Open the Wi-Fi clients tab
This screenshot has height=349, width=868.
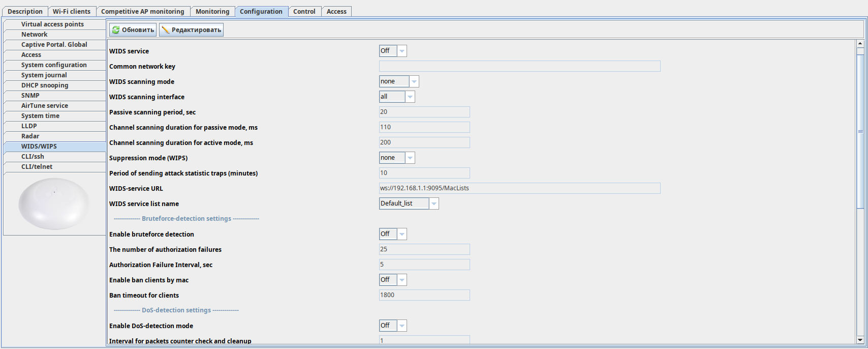pyautogui.click(x=72, y=11)
